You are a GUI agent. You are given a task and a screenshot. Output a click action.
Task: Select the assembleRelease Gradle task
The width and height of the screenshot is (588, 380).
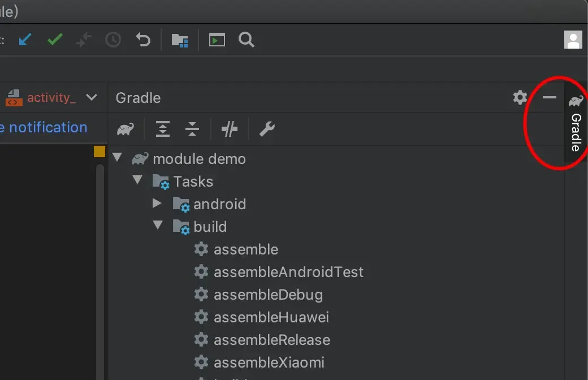pyautogui.click(x=271, y=340)
